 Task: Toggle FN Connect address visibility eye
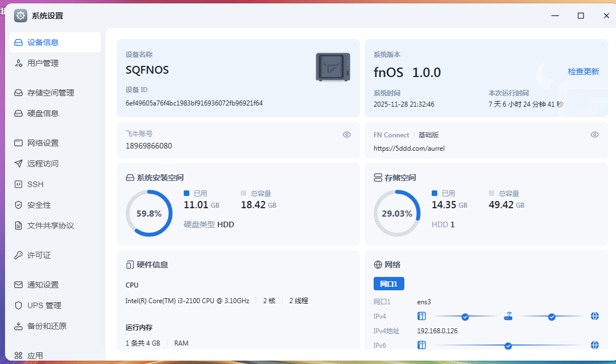coord(595,135)
